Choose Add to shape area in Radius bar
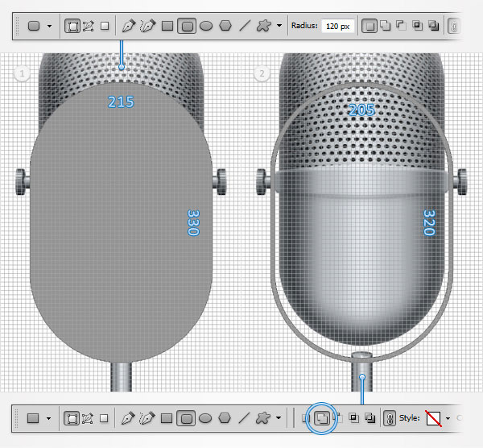The width and height of the screenshot is (483, 448). coord(385,25)
